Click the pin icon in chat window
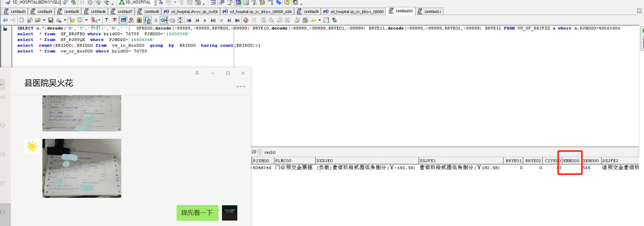Image resolution: width=644 pixels, height=226 pixels. (197, 73)
